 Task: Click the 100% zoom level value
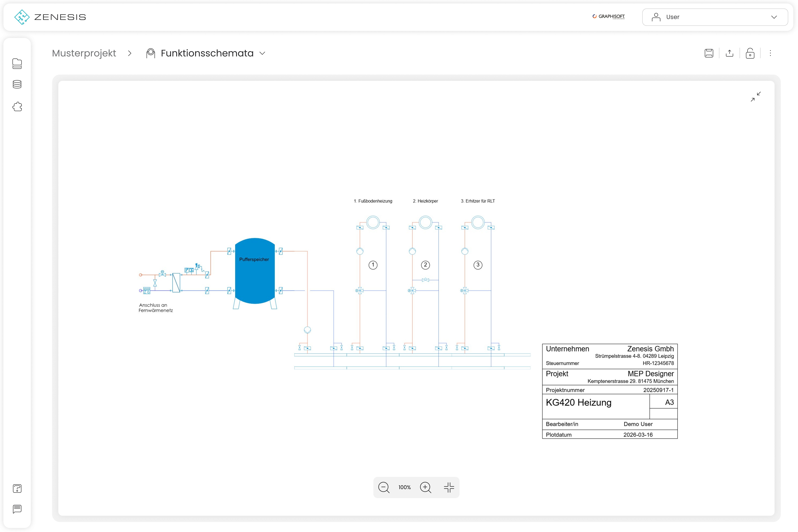click(404, 488)
